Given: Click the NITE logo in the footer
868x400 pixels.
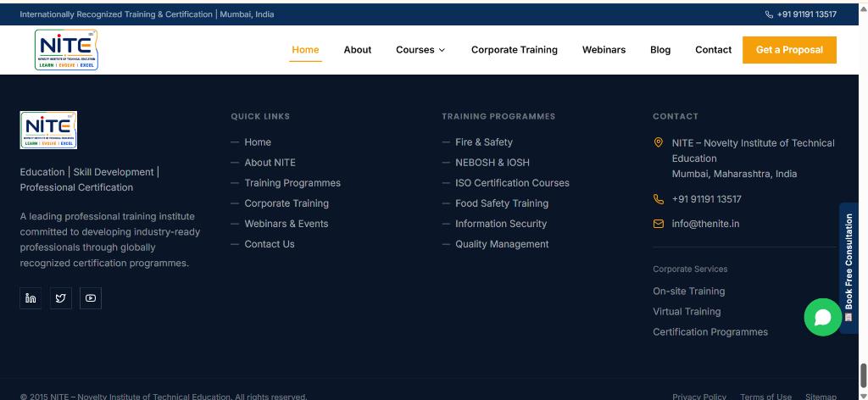Looking at the screenshot, I should click(48, 130).
